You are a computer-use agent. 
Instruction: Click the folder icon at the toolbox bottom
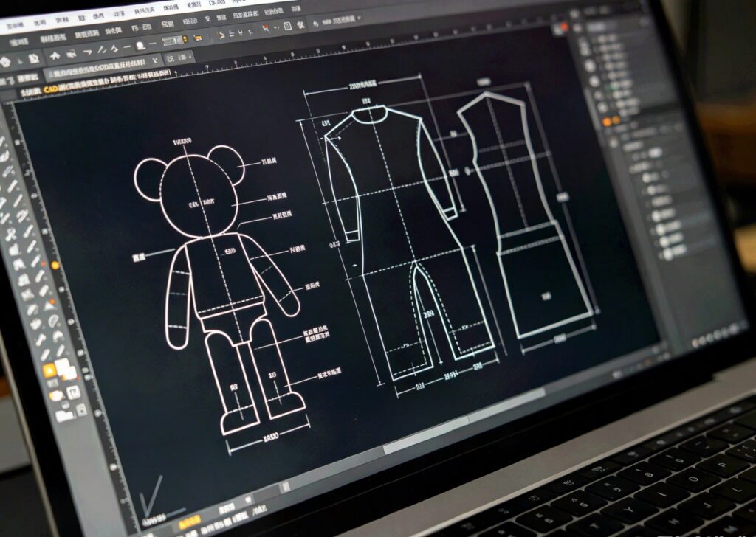click(x=64, y=415)
